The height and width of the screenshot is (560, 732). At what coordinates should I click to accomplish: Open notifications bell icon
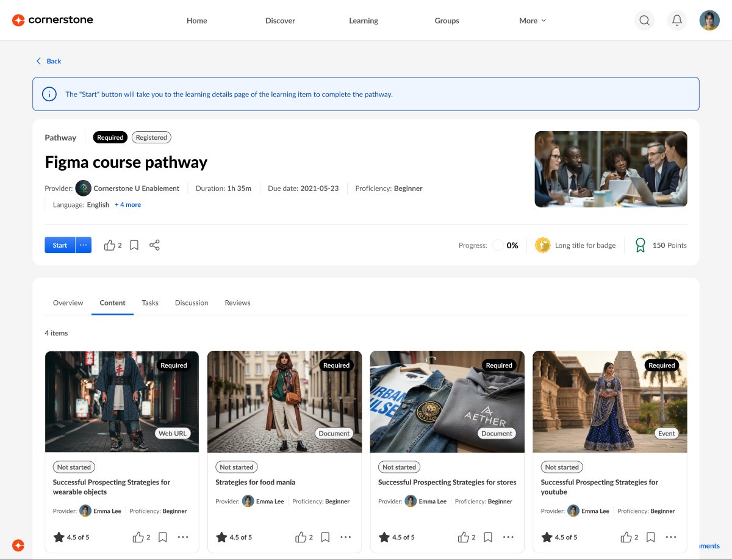tap(677, 20)
